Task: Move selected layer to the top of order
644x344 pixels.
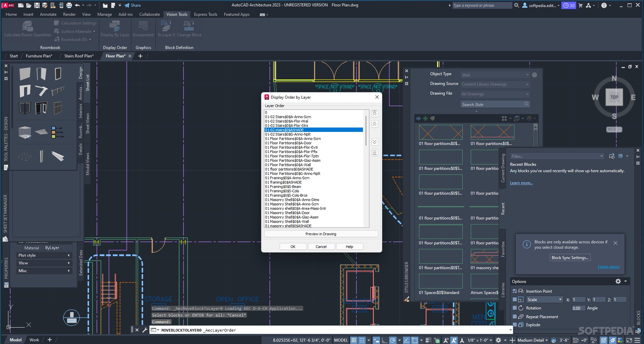Action: click(375, 114)
